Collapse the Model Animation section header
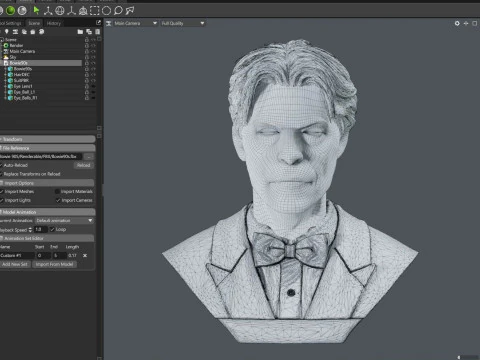The height and width of the screenshot is (360, 480). 47,212
